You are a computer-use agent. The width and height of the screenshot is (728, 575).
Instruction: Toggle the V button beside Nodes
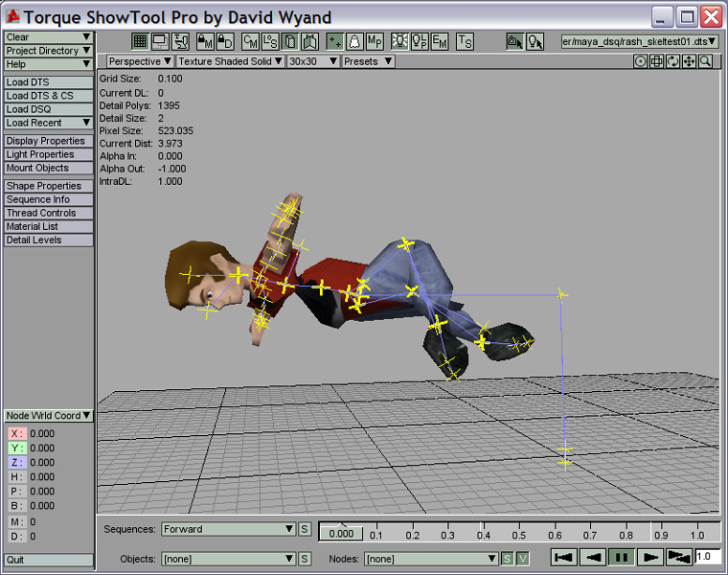[x=522, y=558]
